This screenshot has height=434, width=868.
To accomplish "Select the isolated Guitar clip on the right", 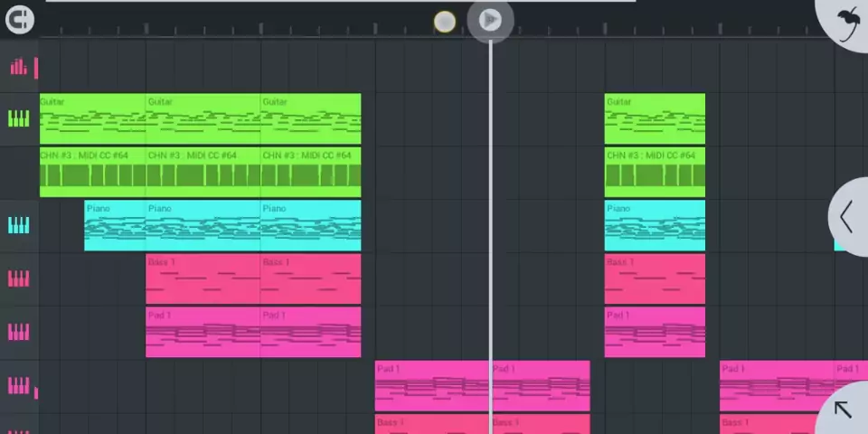I will [655, 118].
